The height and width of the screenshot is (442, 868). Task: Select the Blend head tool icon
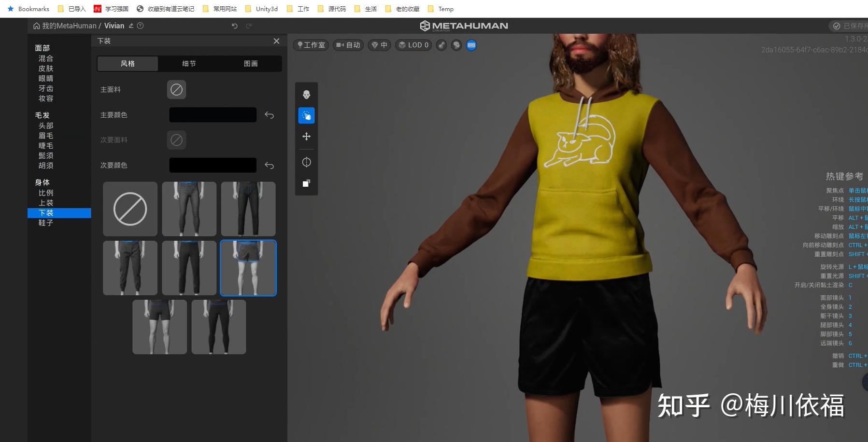coord(306,95)
